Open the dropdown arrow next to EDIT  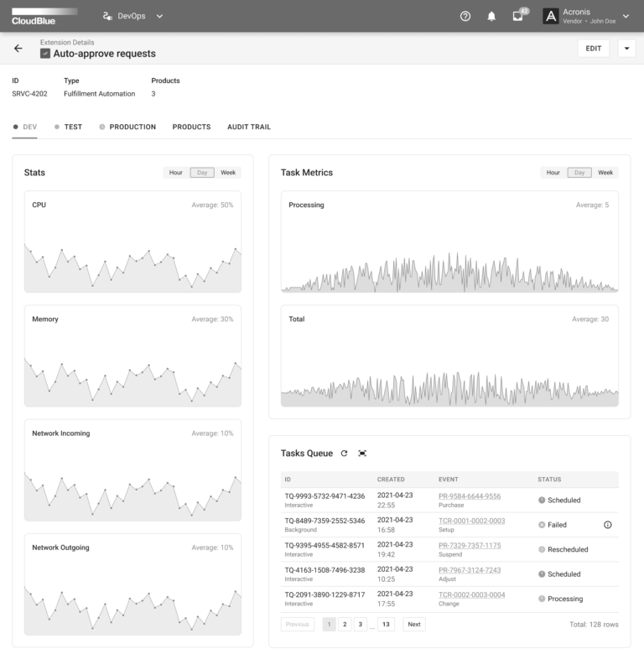point(626,49)
